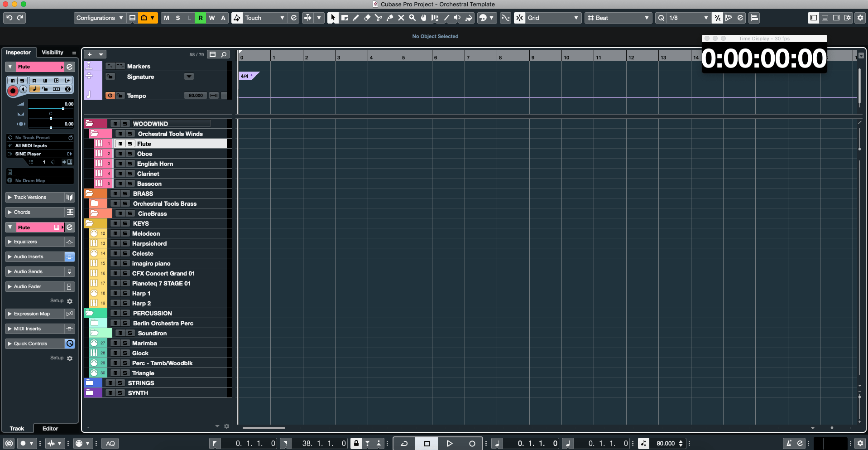Screen dimensions: 868x450
Task: Click the tempo value field 80.000
Action: [x=196, y=96]
